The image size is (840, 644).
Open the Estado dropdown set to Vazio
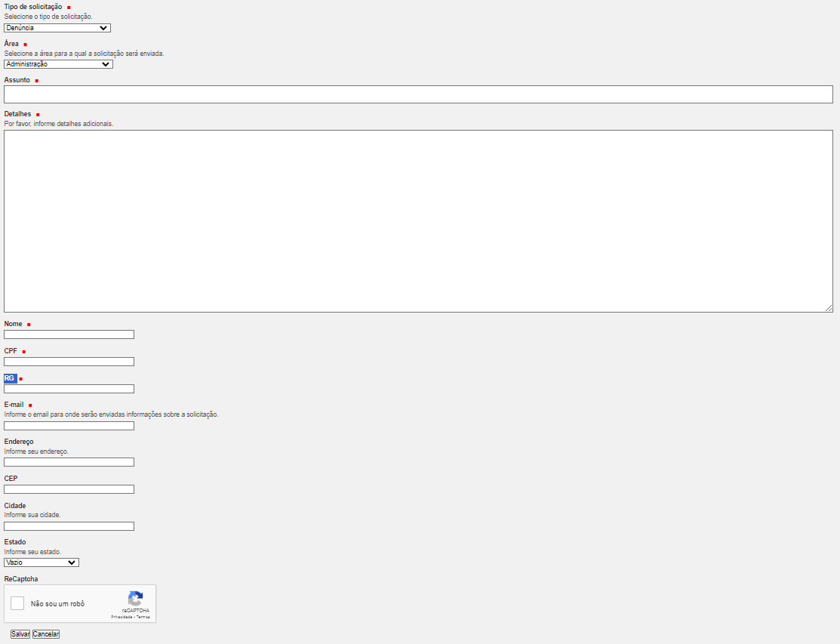point(42,562)
